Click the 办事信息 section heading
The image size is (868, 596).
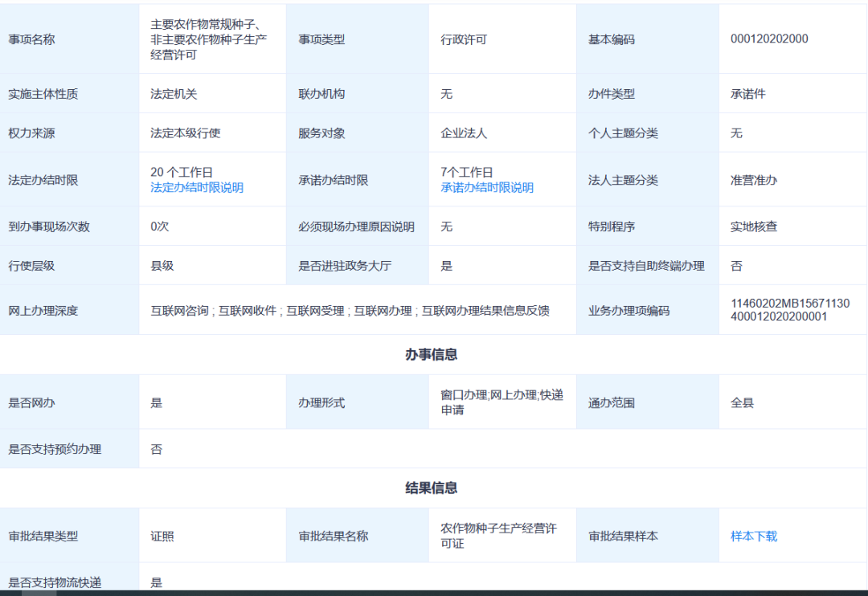click(x=432, y=355)
